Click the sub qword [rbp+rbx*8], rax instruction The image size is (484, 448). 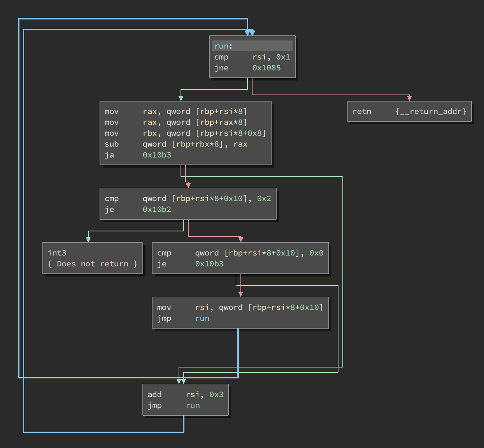[x=175, y=144]
